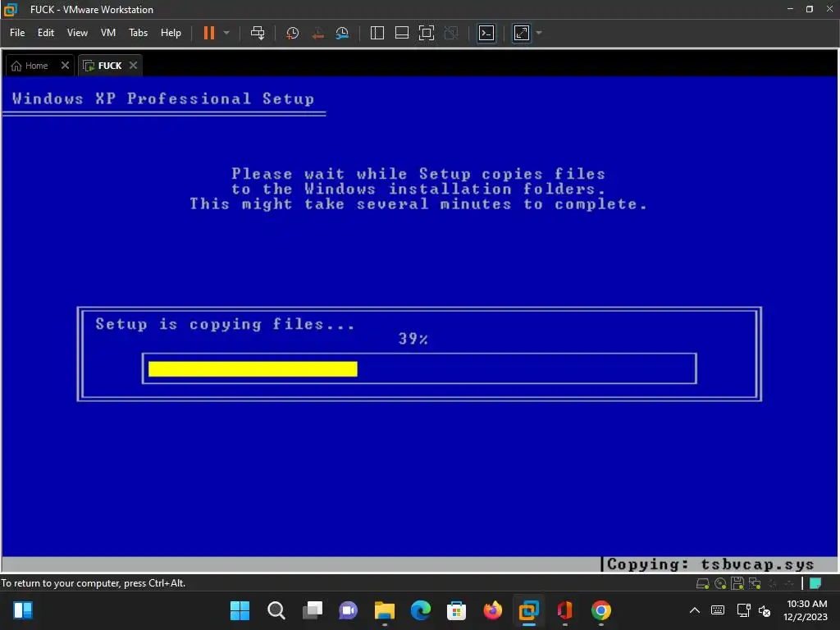Close the FUCK VM tab

pyautogui.click(x=134, y=66)
